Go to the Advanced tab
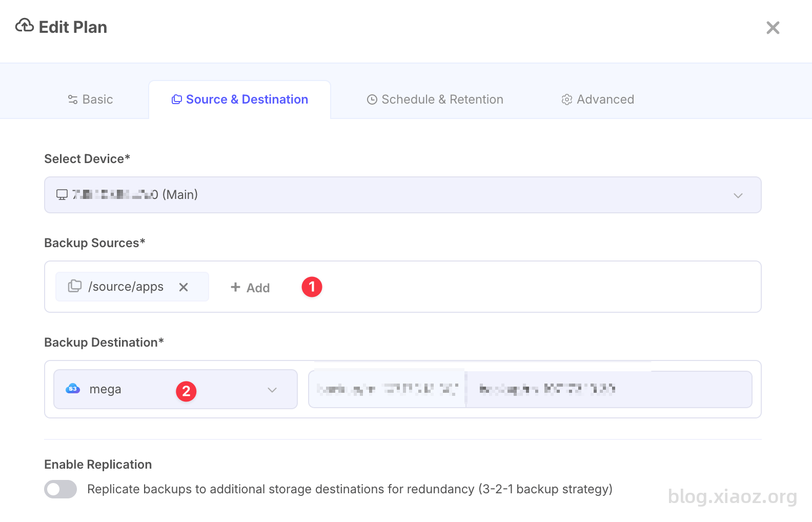The width and height of the screenshot is (812, 522). pos(598,99)
